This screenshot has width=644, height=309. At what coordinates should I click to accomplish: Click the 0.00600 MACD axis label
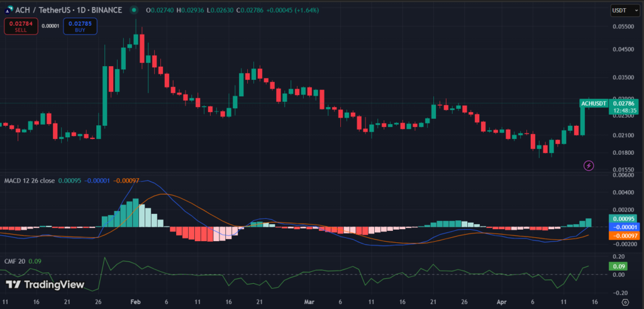click(623, 175)
